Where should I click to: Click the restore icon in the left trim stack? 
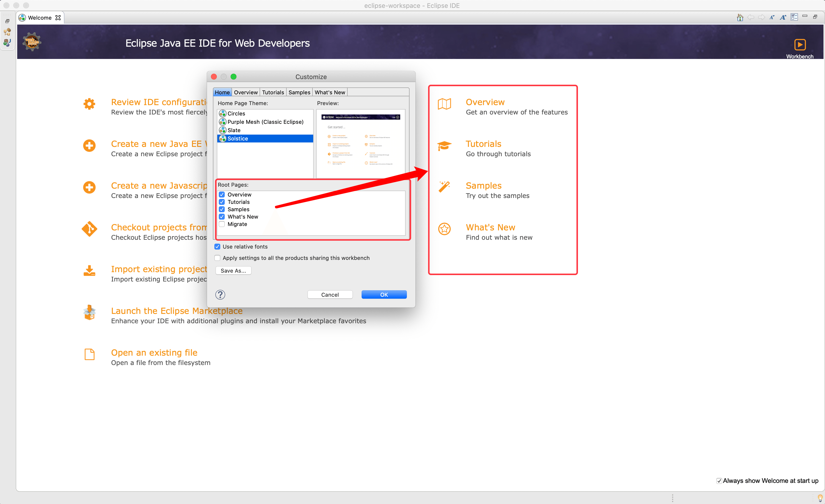(x=7, y=21)
